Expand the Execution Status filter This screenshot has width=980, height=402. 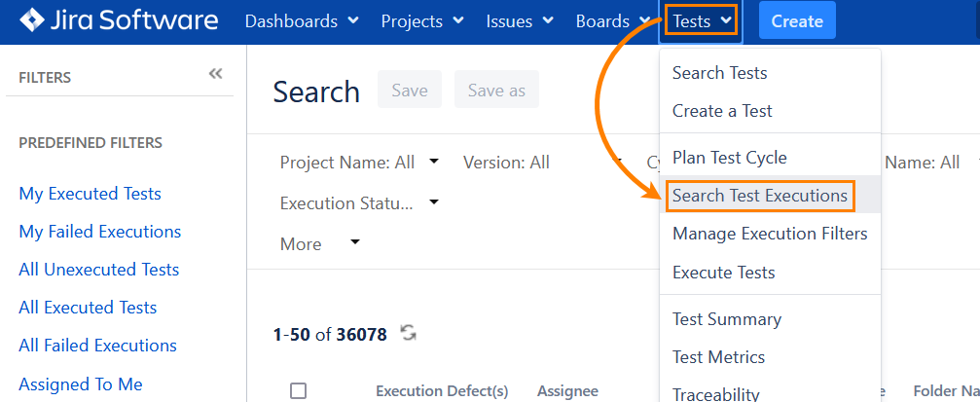coord(359,203)
